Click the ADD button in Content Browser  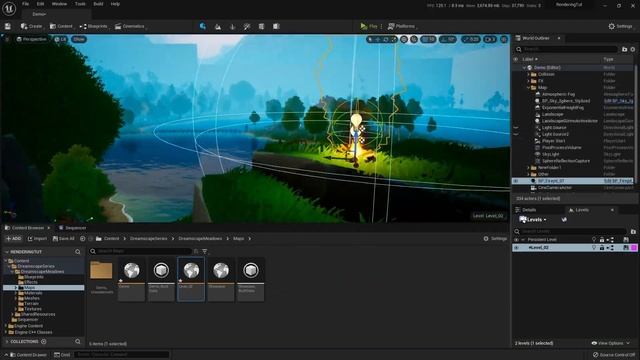(13, 238)
